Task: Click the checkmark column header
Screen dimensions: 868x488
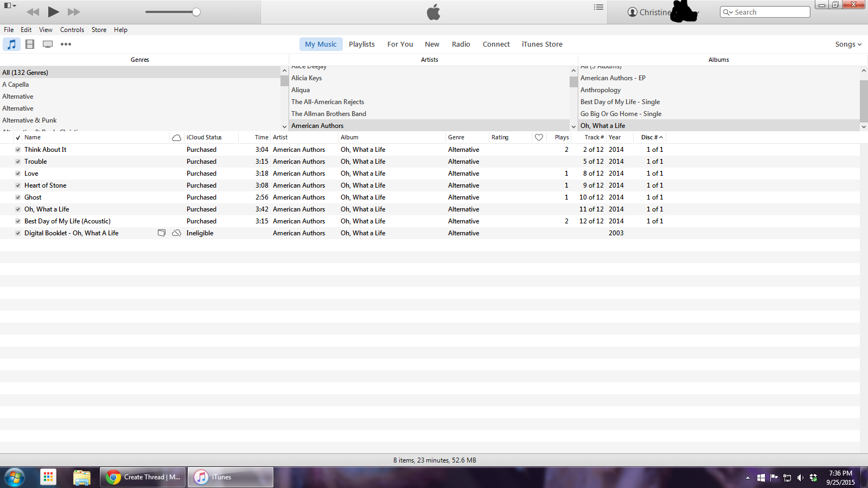Action: coord(18,138)
